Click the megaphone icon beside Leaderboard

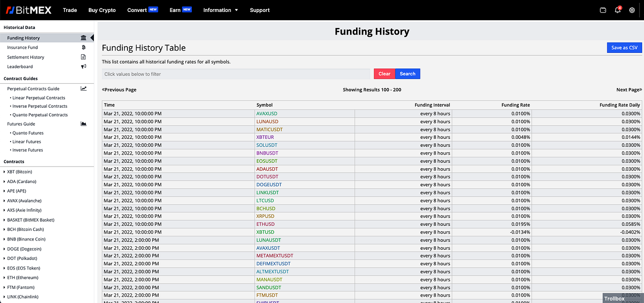(x=83, y=67)
